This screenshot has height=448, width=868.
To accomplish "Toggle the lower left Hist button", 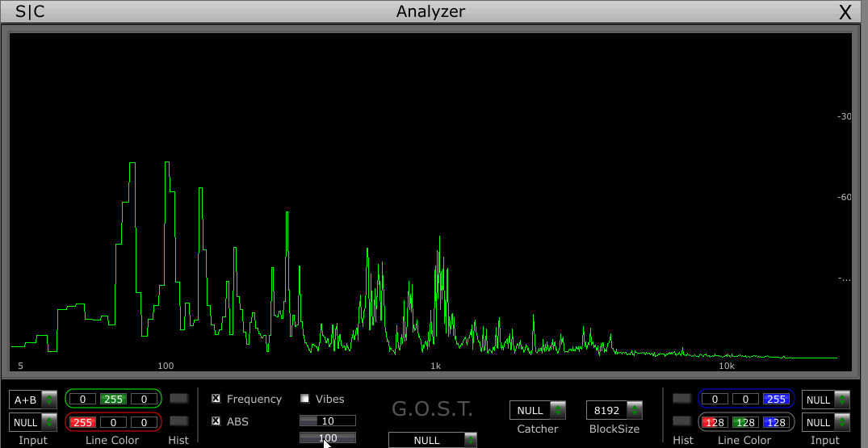I will (179, 421).
